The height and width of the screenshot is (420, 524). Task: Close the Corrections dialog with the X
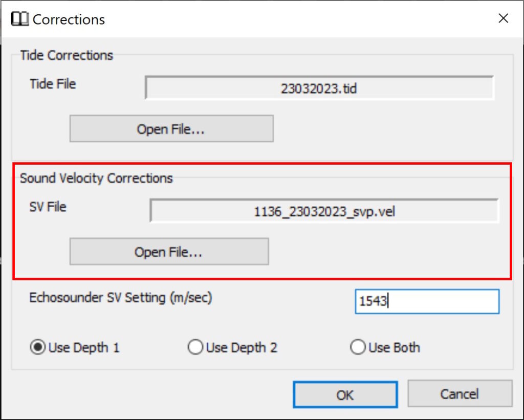[x=503, y=19]
